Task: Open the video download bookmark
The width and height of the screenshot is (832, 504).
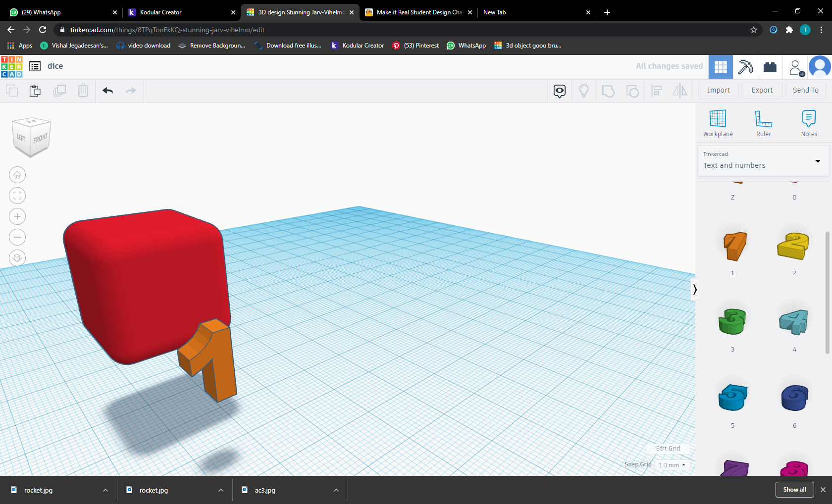Action: pos(143,46)
